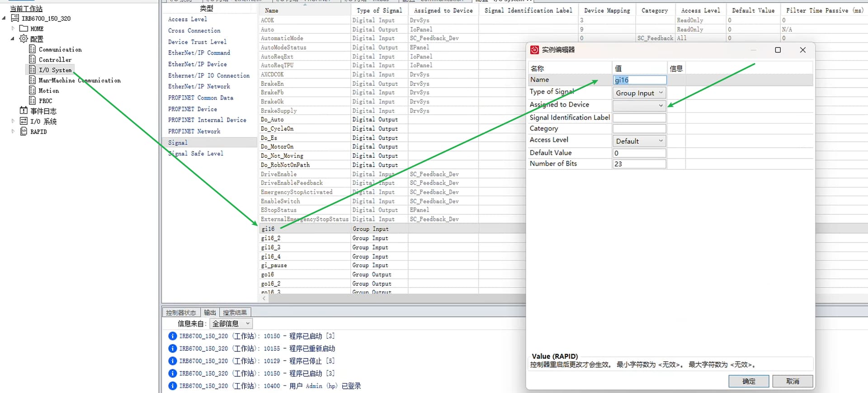The height and width of the screenshot is (393, 868).
Task: Open the 信息来自 全部信息 dropdown
Action: point(231,323)
